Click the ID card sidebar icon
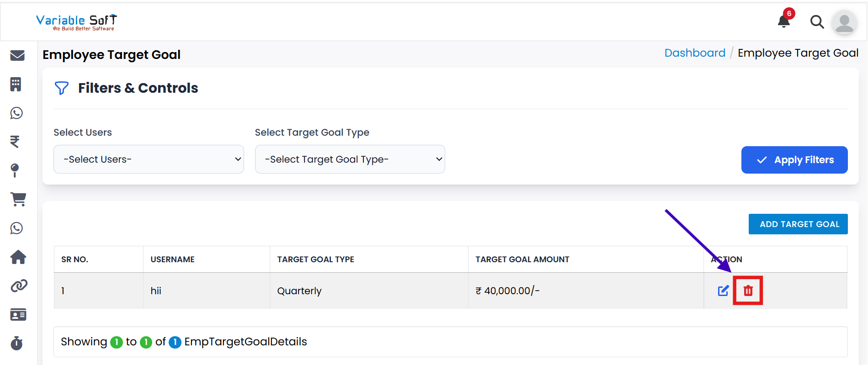 18,315
